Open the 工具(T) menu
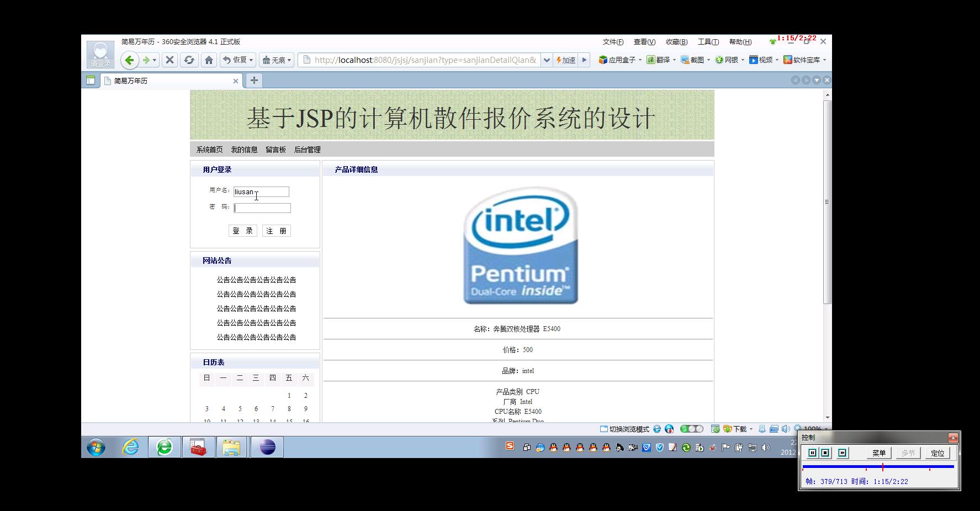Viewport: 980px width, 511px height. point(708,42)
